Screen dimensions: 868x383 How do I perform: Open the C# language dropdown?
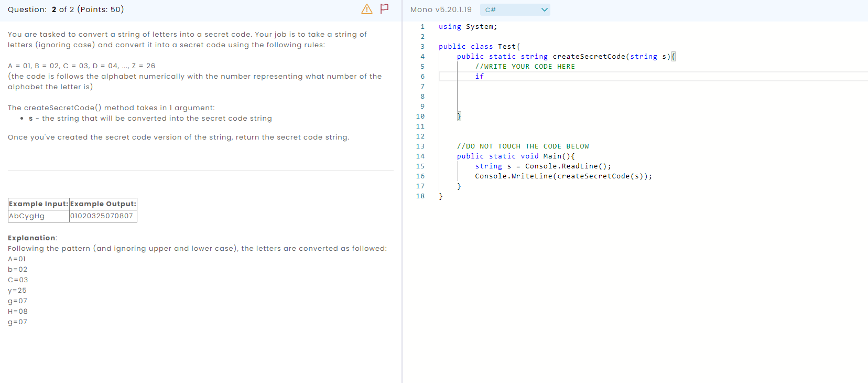click(x=515, y=9)
